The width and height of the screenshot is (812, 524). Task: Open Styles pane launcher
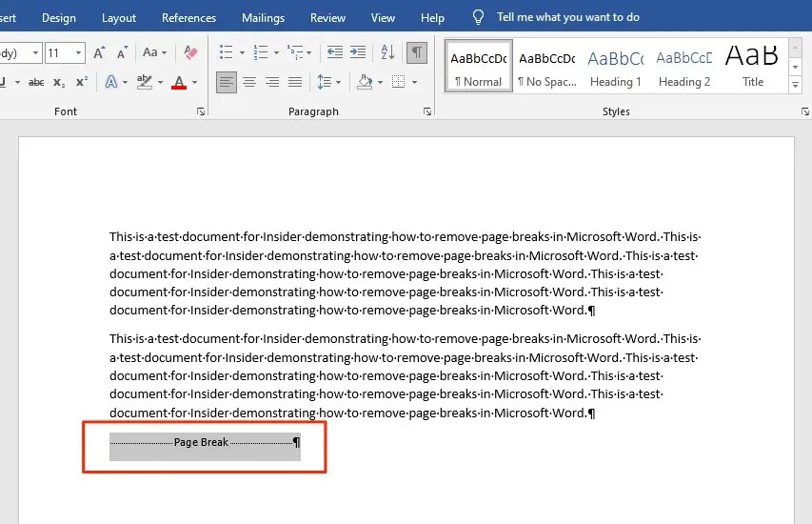coord(804,111)
